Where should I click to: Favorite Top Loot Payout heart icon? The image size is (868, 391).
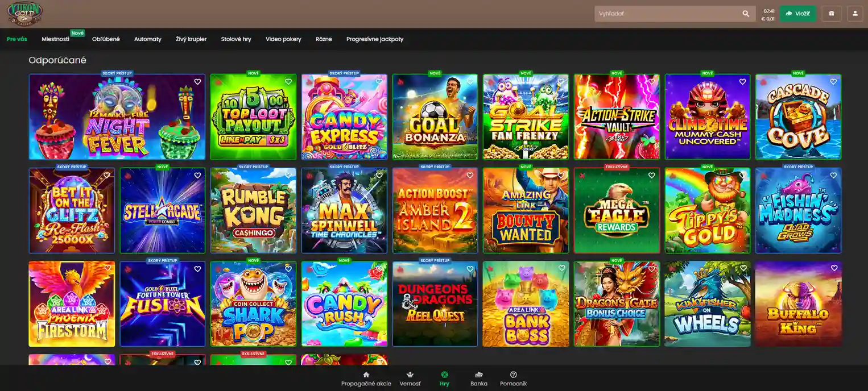click(x=288, y=82)
